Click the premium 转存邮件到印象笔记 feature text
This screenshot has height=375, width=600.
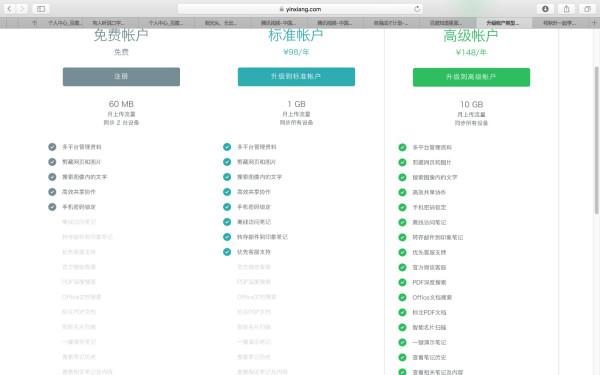[437, 237]
